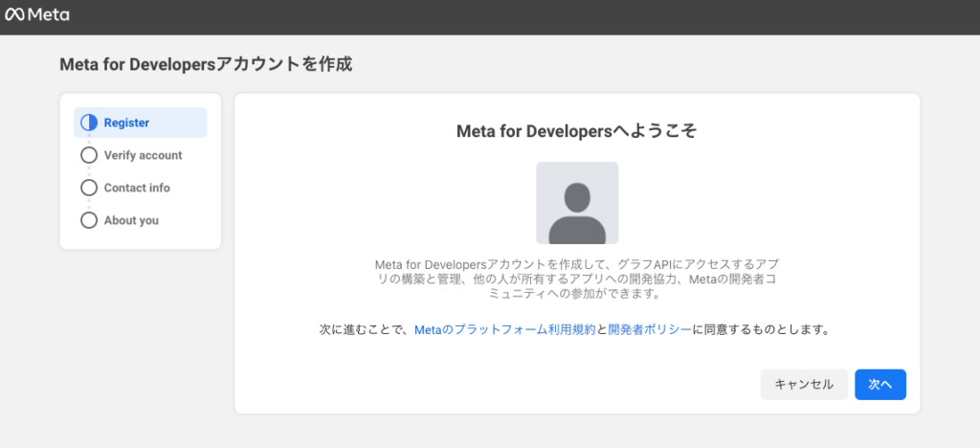Click the Meta infinity logo icon
The image size is (980, 448).
pyautogui.click(x=15, y=15)
